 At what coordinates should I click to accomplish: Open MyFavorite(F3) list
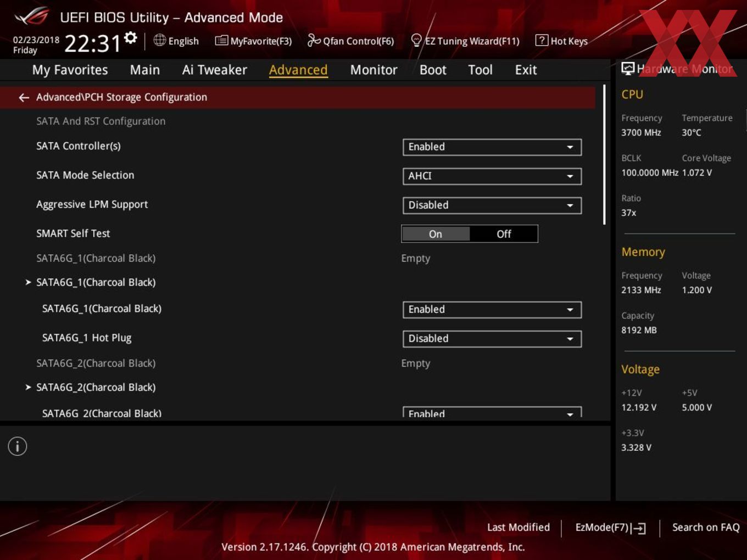[x=253, y=41]
